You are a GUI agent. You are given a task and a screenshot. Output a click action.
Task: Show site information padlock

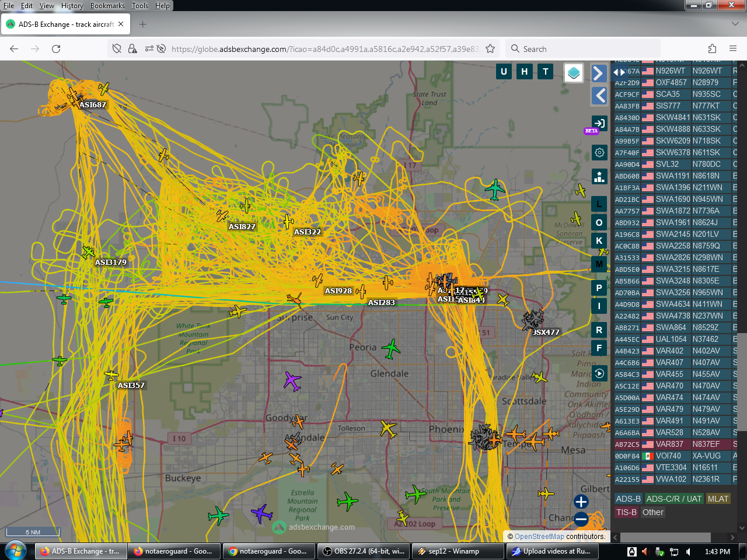(x=132, y=49)
